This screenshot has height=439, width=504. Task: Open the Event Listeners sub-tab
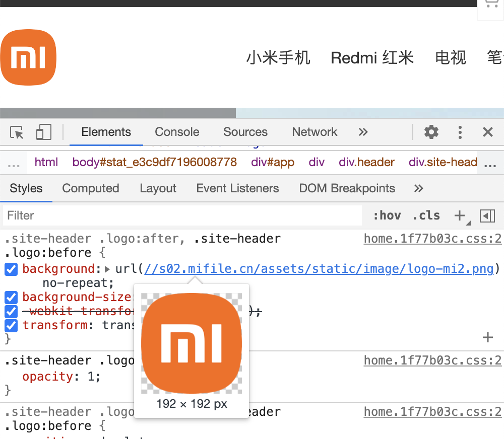pyautogui.click(x=237, y=188)
